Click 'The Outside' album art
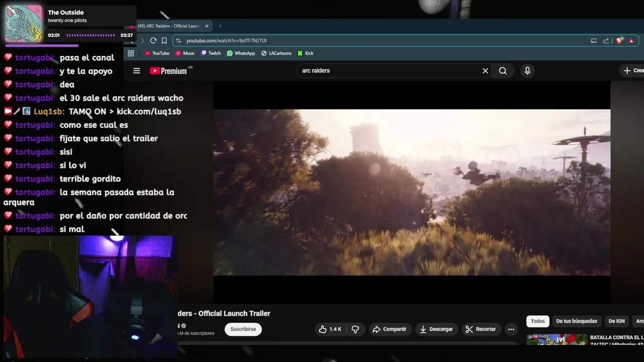644x362 pixels. 24,24
